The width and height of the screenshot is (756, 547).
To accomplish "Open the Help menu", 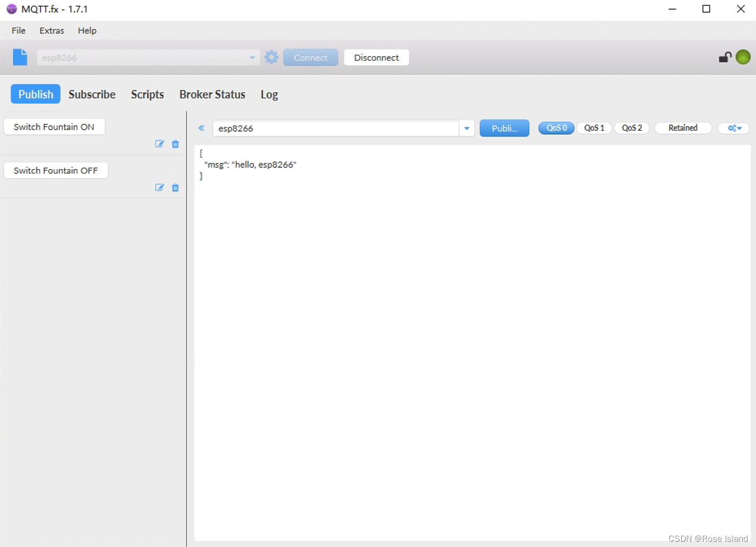I will point(87,30).
